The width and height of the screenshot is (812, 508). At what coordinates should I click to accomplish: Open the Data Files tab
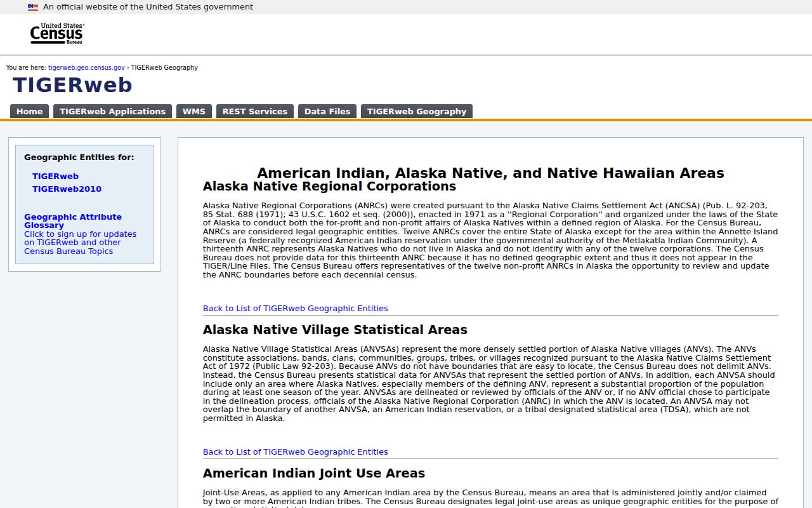tap(327, 111)
